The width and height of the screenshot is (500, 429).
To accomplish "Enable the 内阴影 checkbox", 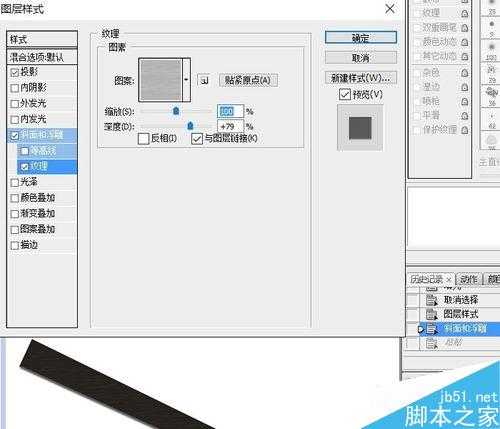I will tap(15, 88).
